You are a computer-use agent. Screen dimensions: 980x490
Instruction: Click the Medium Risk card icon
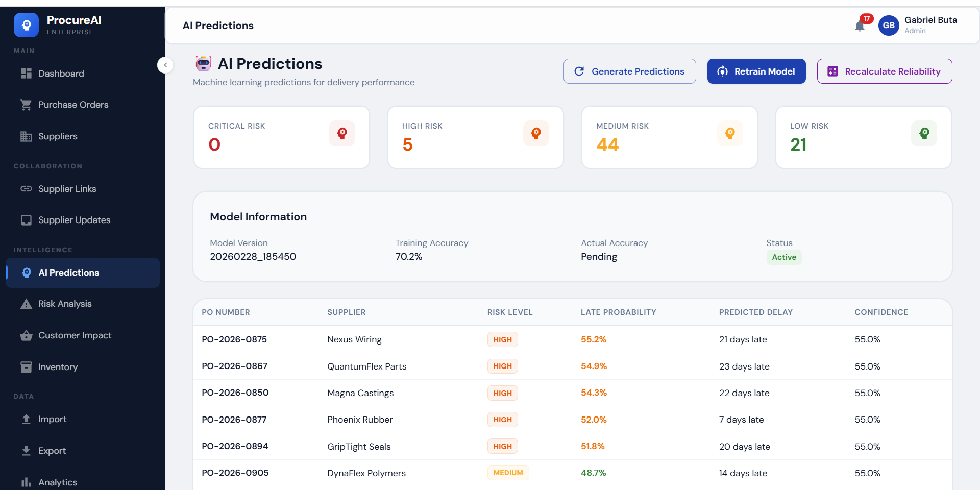point(730,133)
